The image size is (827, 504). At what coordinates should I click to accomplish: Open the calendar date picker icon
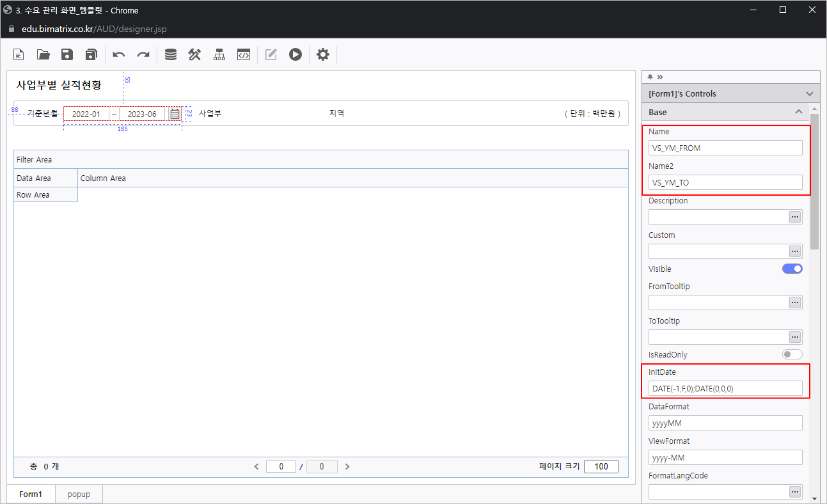(175, 114)
